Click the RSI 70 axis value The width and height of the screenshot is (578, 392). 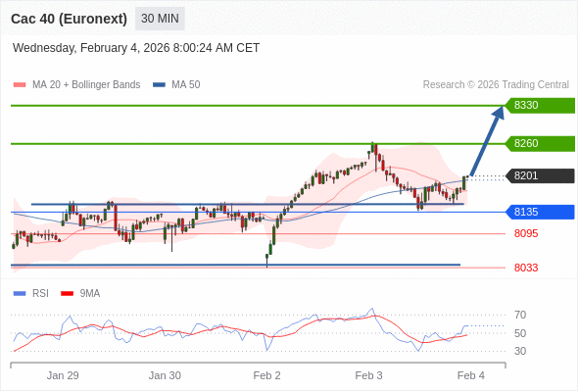[520, 315]
